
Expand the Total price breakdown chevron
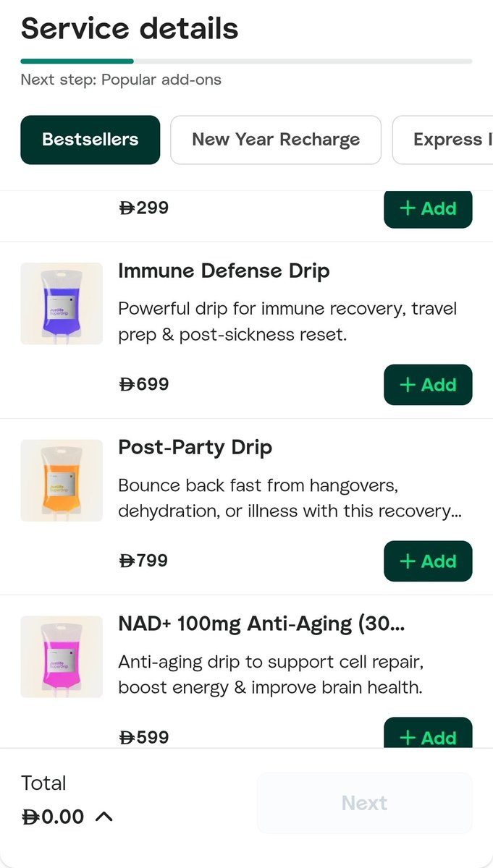pyautogui.click(x=104, y=817)
